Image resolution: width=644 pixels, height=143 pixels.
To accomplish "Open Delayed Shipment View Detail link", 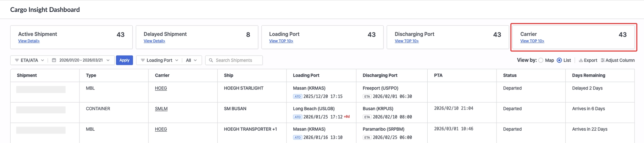I will (154, 41).
